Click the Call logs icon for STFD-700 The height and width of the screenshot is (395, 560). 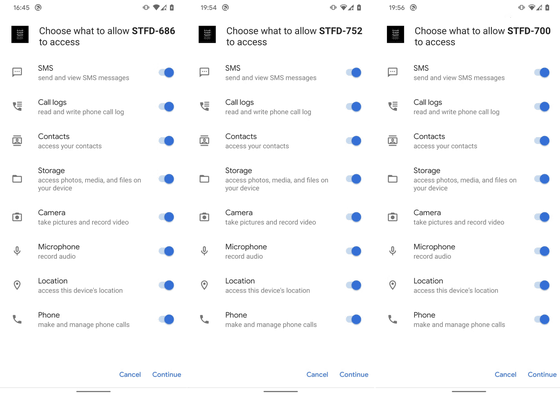coord(392,106)
